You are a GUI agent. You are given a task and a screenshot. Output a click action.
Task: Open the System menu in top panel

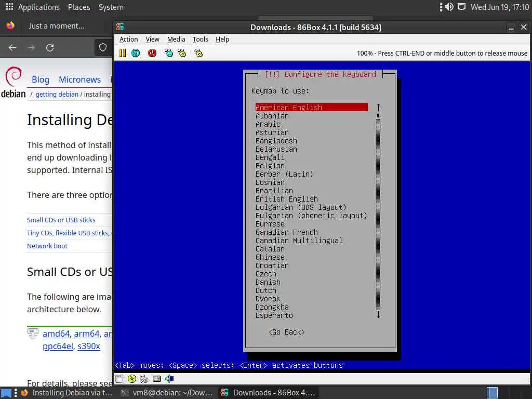pyautogui.click(x=111, y=7)
